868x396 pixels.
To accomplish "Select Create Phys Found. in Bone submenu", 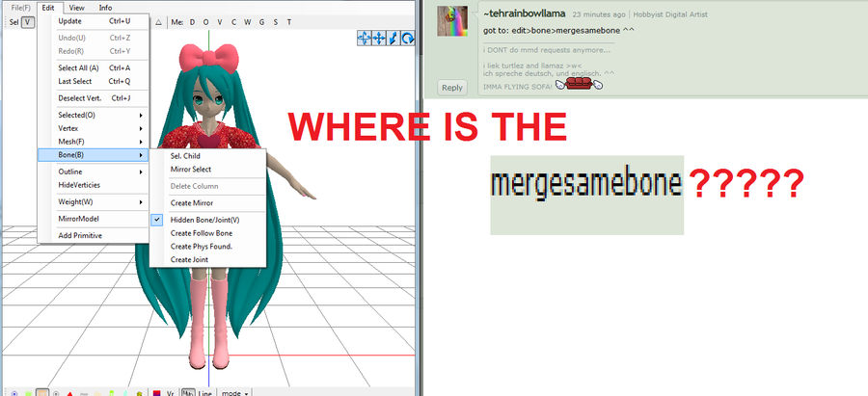I will click(207, 246).
